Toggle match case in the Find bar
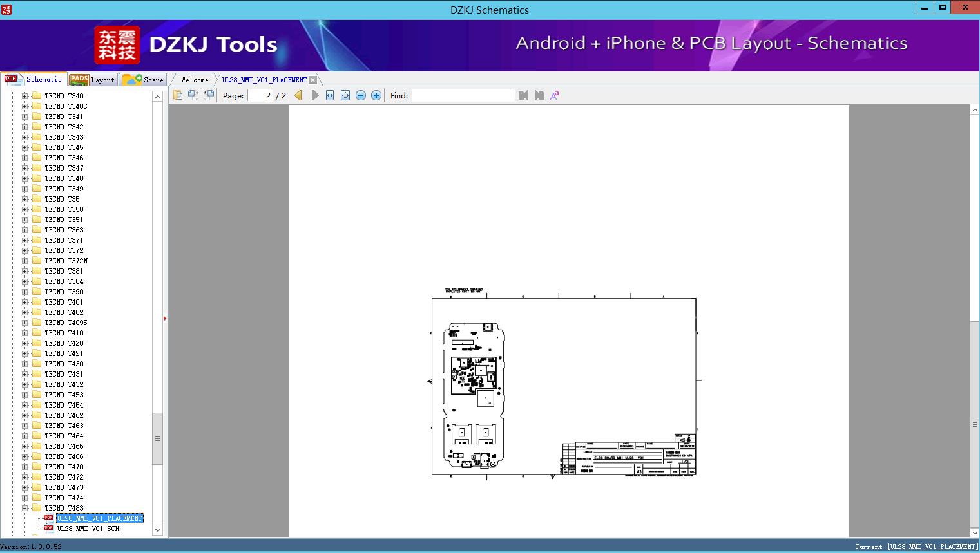This screenshot has height=553, width=980. (554, 95)
